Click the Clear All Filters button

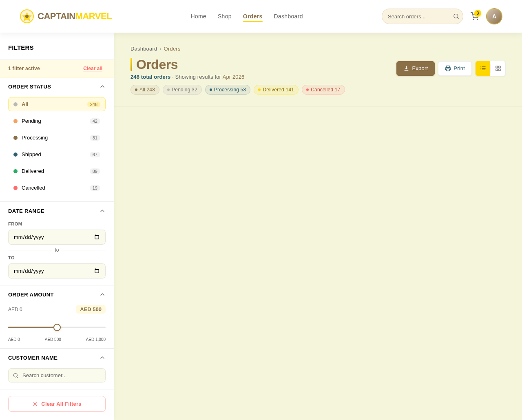(x=57, y=403)
